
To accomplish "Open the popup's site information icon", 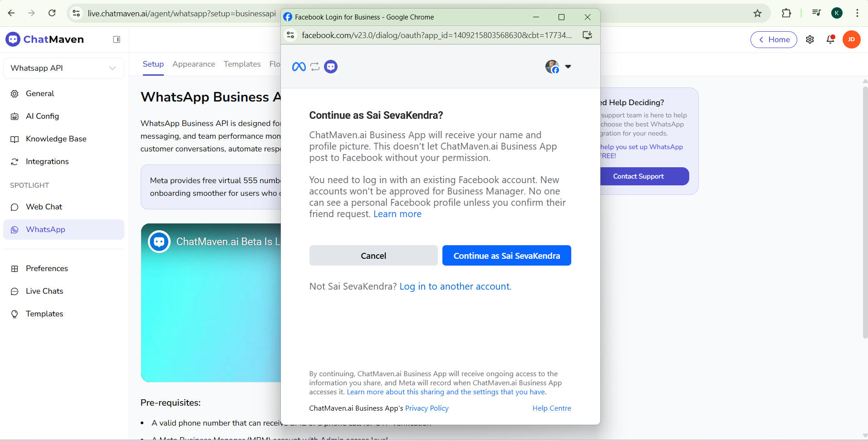I will 291,35.
